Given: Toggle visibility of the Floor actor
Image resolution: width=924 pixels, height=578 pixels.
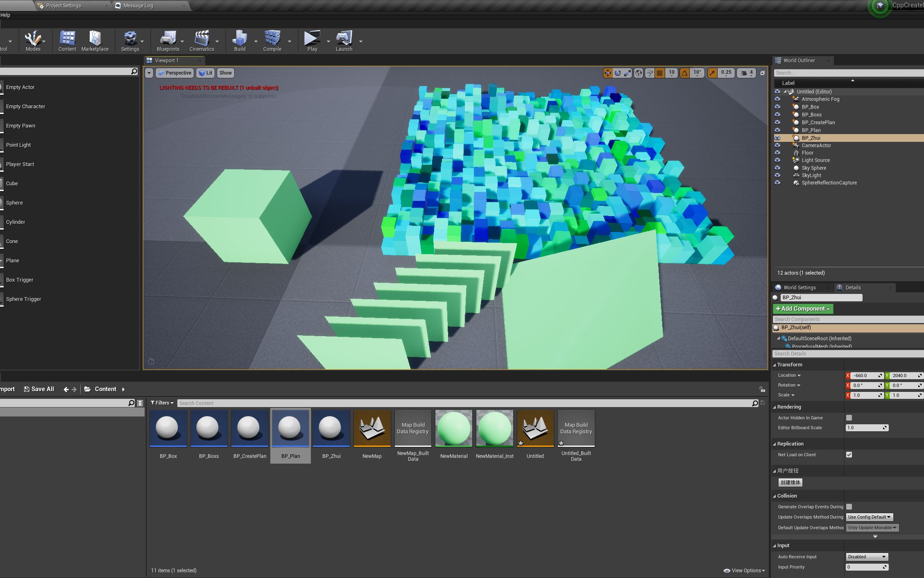Looking at the screenshot, I should pyautogui.click(x=777, y=152).
